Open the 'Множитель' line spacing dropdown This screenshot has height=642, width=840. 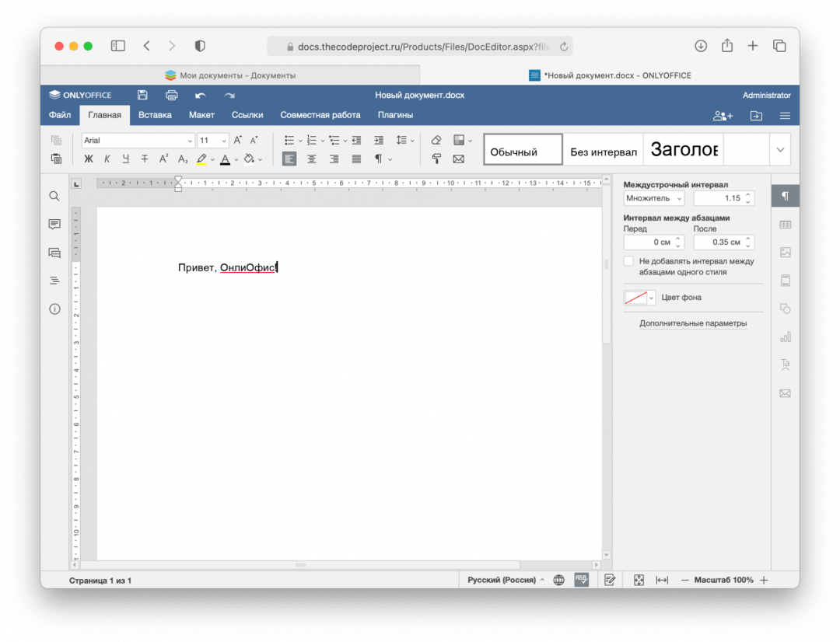pos(653,198)
